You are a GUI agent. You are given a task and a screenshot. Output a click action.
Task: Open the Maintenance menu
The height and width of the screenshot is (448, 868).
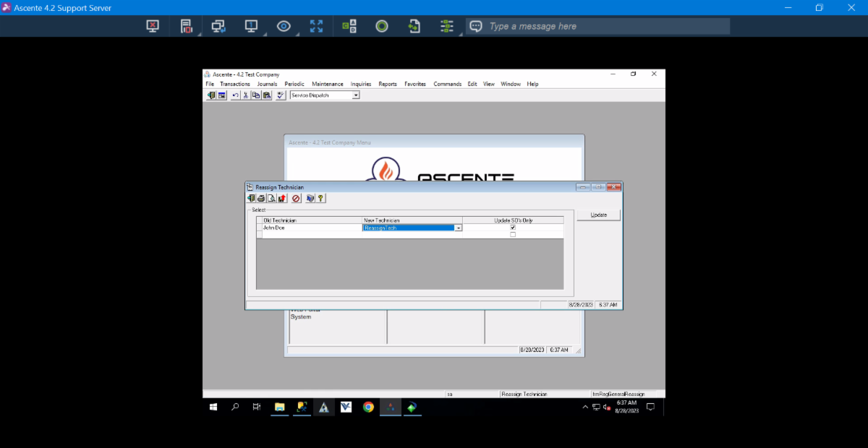(328, 84)
